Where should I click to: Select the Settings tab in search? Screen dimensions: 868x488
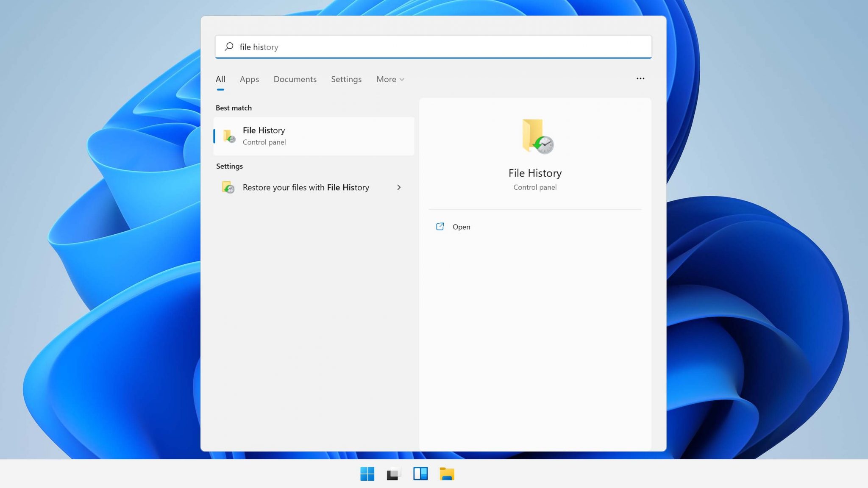[346, 79]
